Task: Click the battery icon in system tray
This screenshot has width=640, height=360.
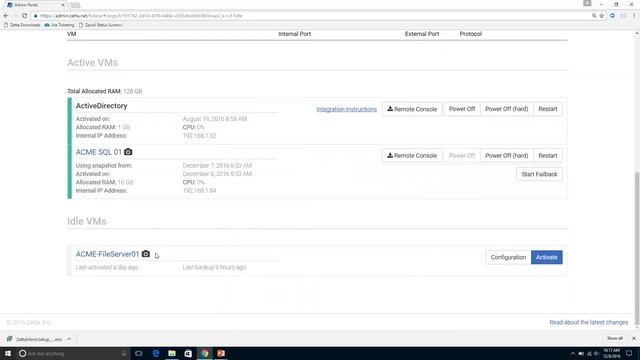Action: 581,353
